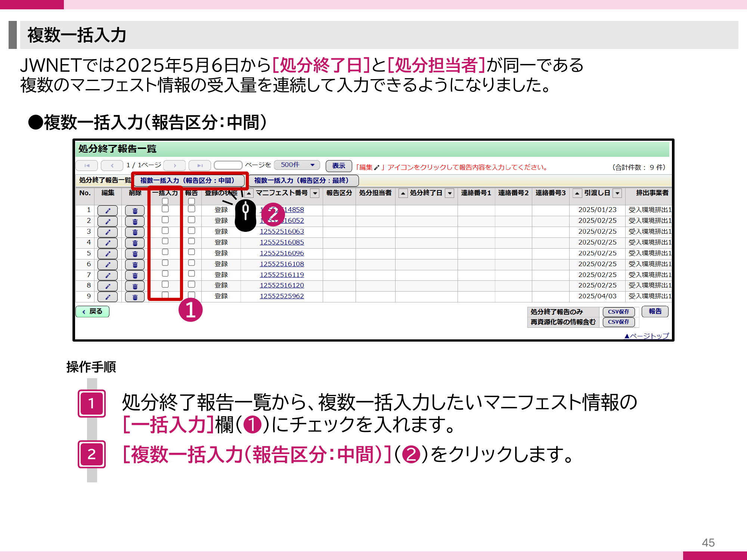This screenshot has height=560, width=747.
Task: Sort descending by マニフェスト番号 column
Action: (x=316, y=193)
